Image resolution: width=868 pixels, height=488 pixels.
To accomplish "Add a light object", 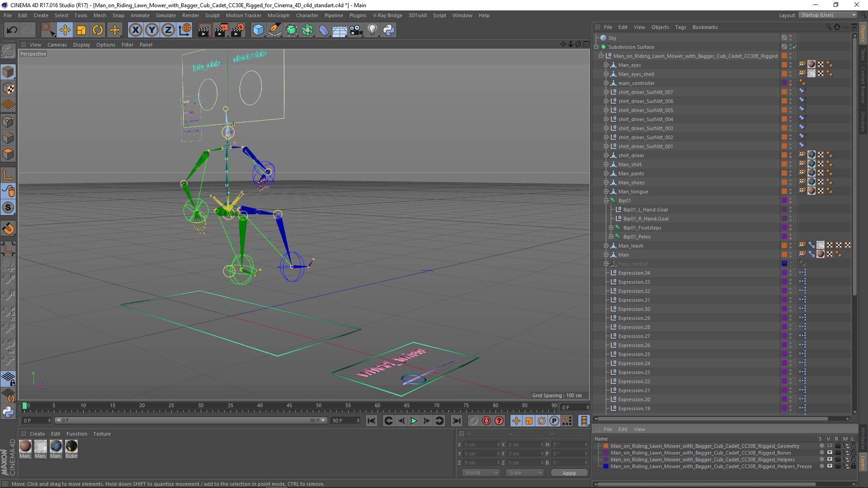I will pyautogui.click(x=372, y=30).
